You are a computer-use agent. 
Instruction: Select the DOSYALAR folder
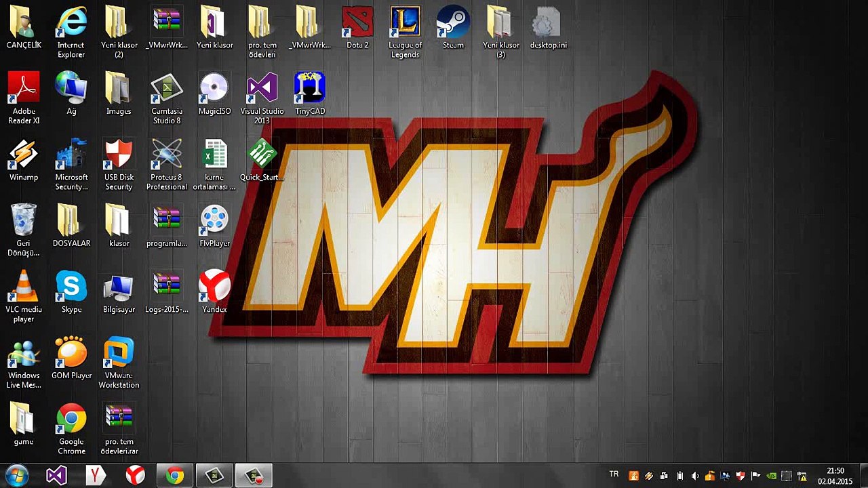click(x=71, y=226)
